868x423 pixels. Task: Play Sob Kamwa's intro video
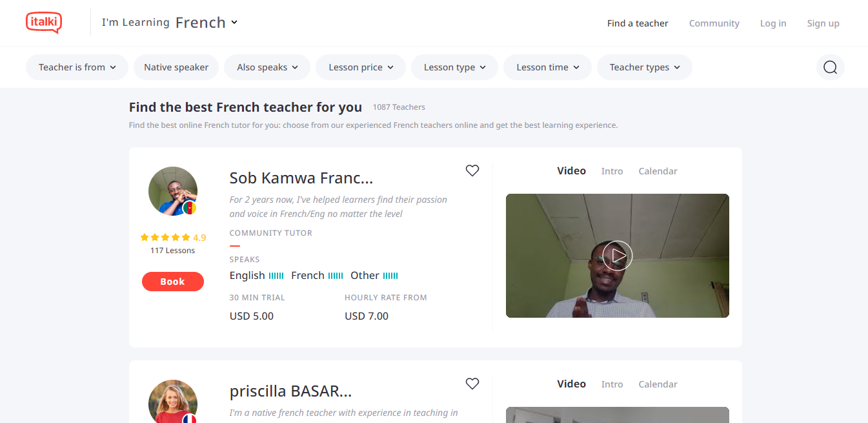click(618, 256)
